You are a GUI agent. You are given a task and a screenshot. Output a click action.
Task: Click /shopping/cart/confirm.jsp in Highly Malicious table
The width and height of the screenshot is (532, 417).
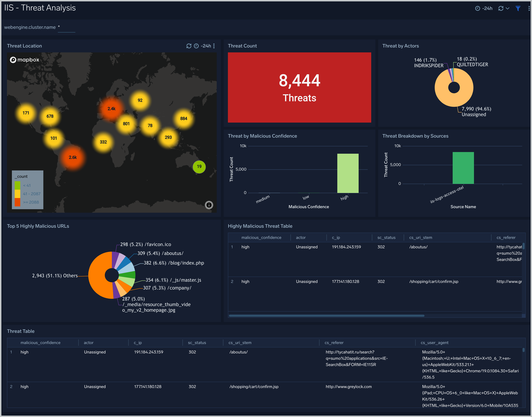pyautogui.click(x=434, y=281)
